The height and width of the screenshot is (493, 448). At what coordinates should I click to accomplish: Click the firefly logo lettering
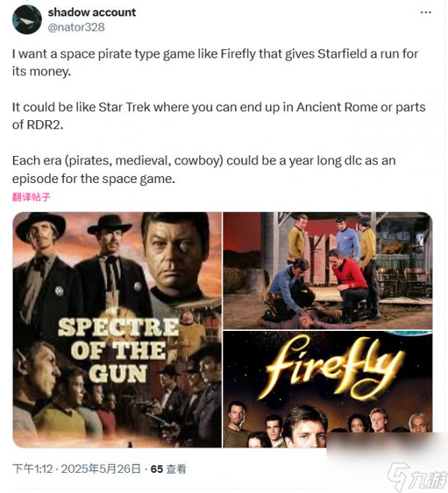coord(327,369)
